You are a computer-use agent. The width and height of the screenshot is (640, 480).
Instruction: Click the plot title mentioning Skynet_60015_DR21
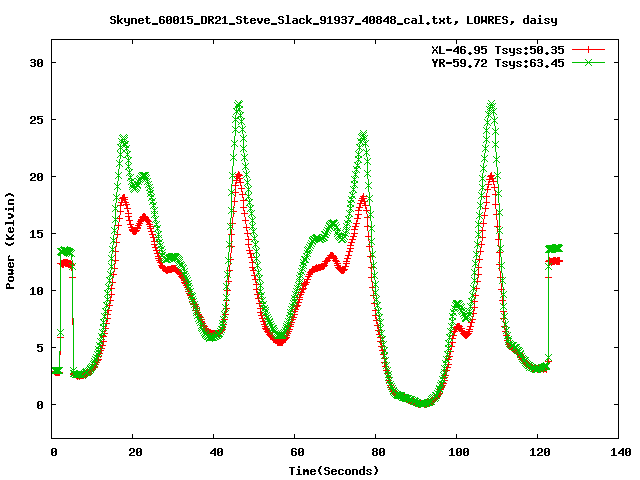[333, 20]
